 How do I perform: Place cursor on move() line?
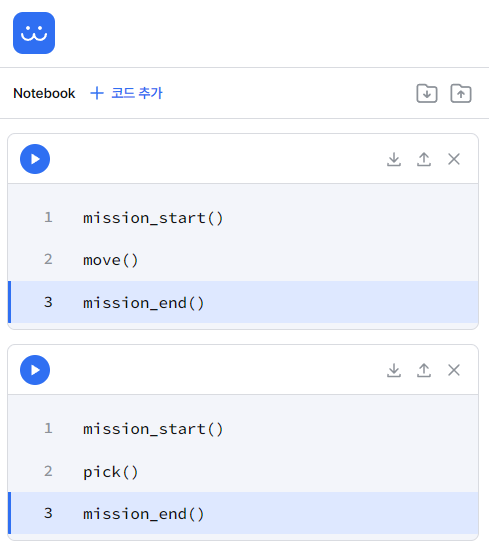(243, 260)
